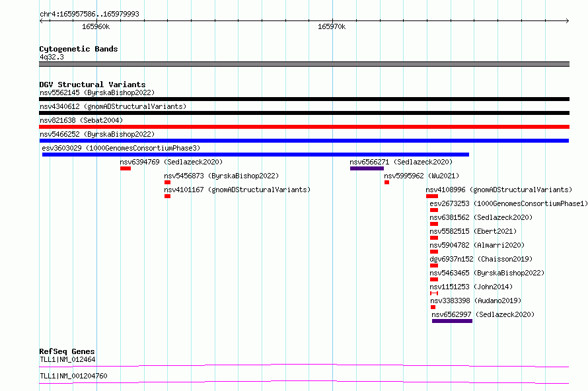This screenshot has height=391, width=588.
Task: Select the purple nsv6566271 variant bar
Action: [367, 168]
